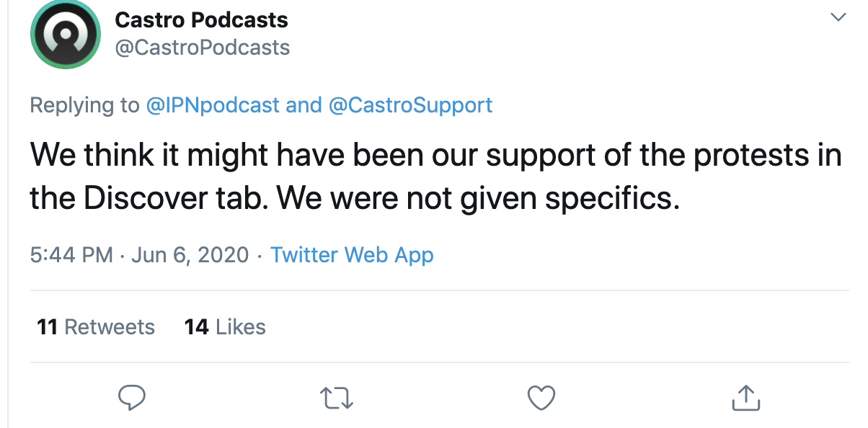This screenshot has width=868, height=428.
Task: View the 11 Retweets list
Action: tap(96, 327)
